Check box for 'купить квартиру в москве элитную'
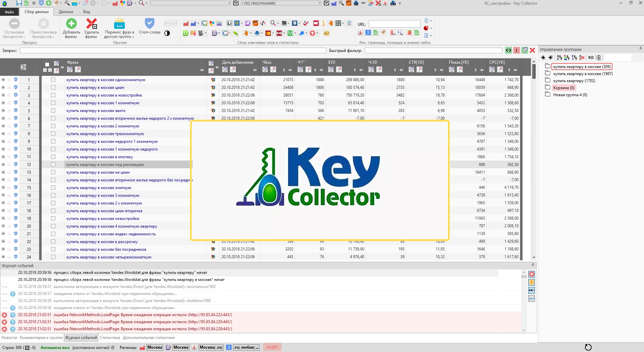This screenshot has height=352, width=644. pyautogui.click(x=53, y=188)
